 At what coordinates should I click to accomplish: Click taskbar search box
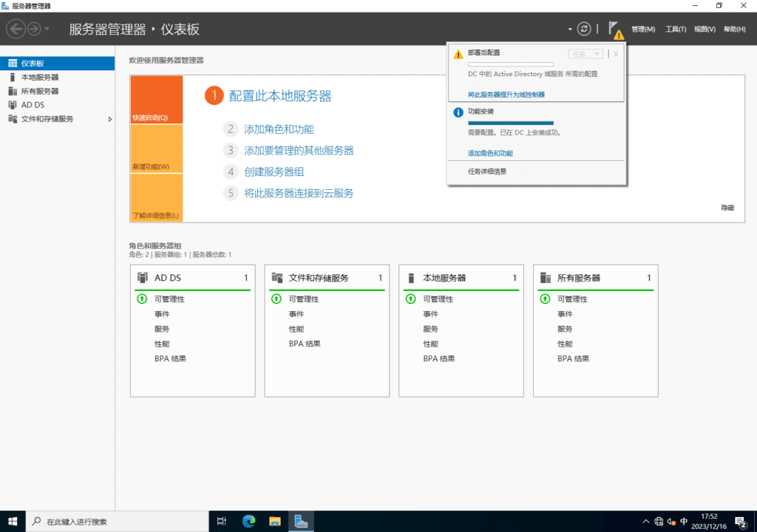[x=117, y=522]
